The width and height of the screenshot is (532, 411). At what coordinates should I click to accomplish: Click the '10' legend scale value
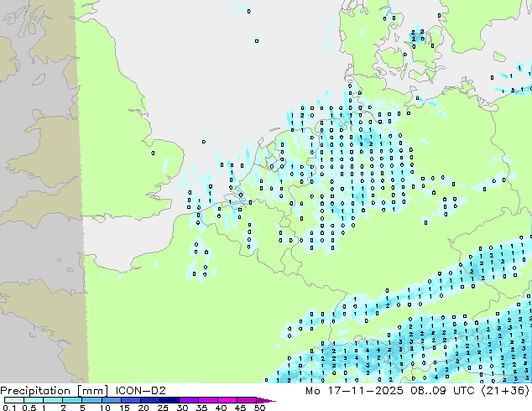[x=105, y=408]
